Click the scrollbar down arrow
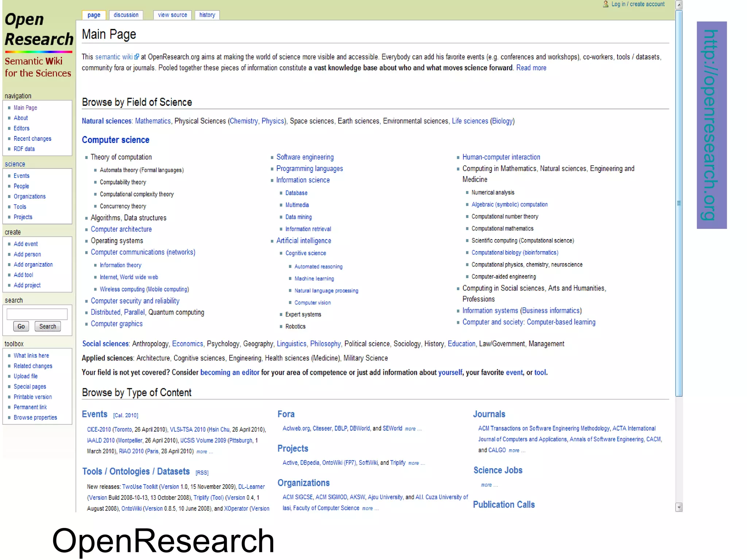 coord(679,507)
